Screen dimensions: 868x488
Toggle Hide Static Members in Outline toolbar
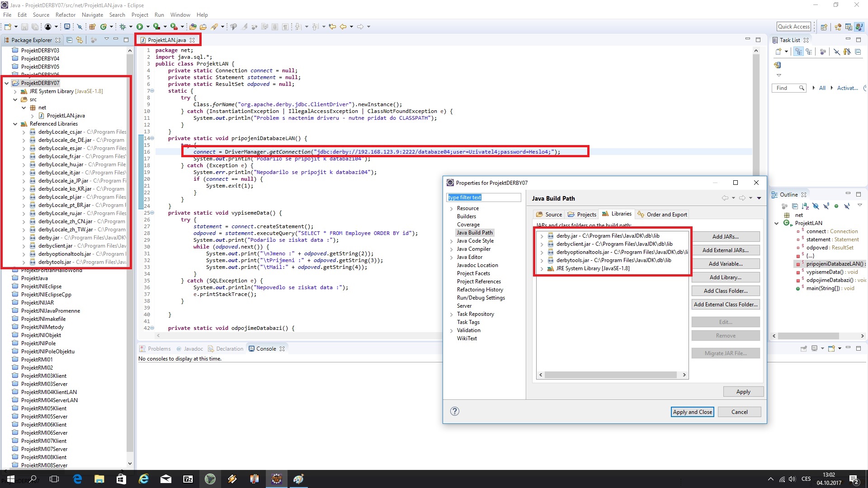coord(826,206)
